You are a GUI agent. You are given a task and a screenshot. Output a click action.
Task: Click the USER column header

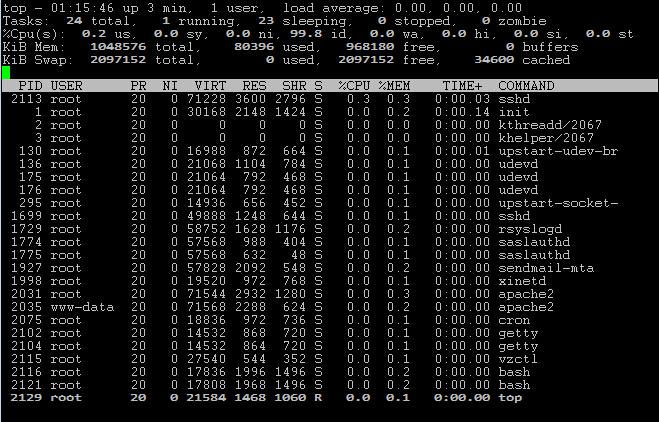67,86
